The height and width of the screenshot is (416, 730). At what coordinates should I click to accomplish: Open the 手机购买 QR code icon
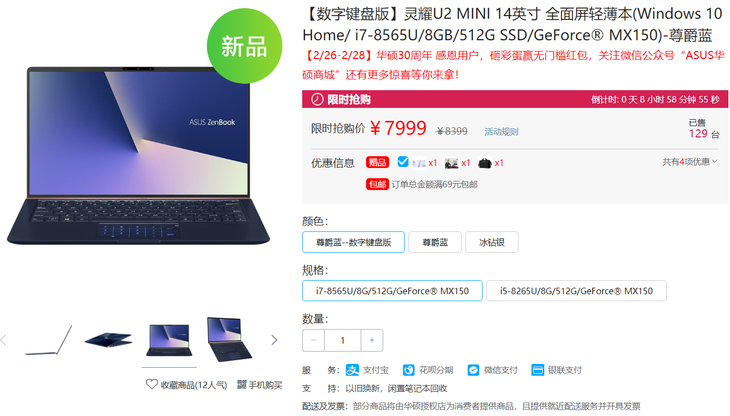click(x=242, y=384)
